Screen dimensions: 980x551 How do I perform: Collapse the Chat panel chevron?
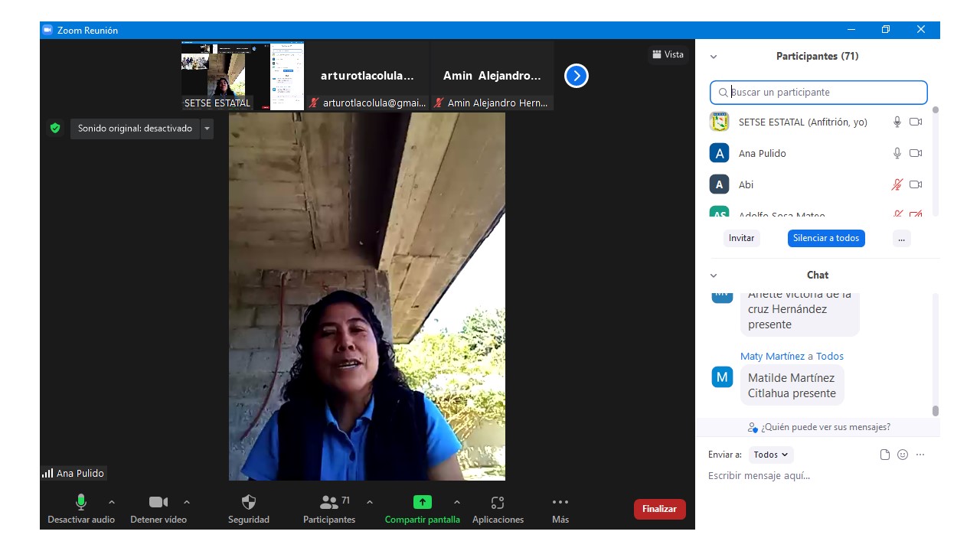tap(714, 275)
